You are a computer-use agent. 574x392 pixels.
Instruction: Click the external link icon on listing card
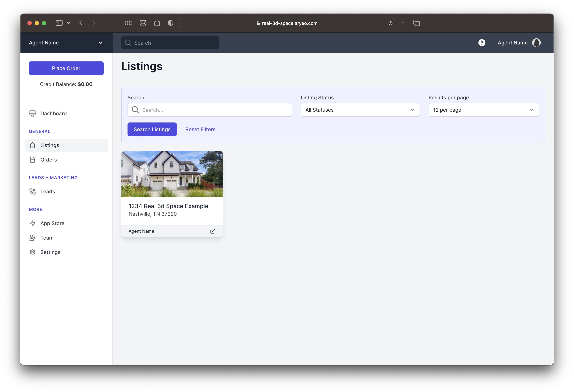point(213,231)
